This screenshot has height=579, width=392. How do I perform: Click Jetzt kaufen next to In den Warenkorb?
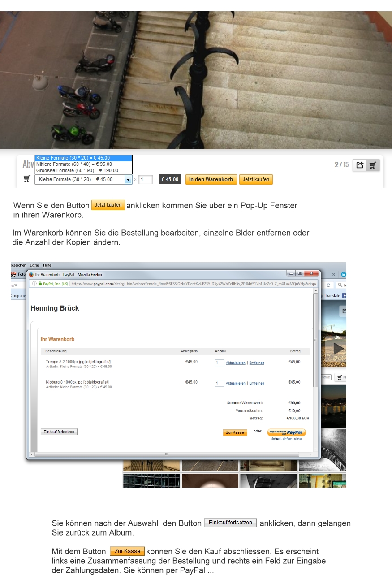[x=256, y=179]
